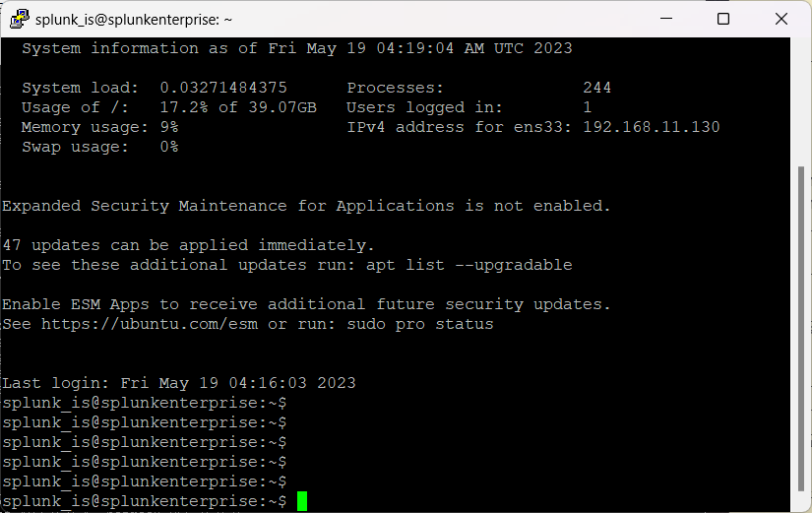
Task: Minimize the PuTTY terminal window
Action: (666, 19)
